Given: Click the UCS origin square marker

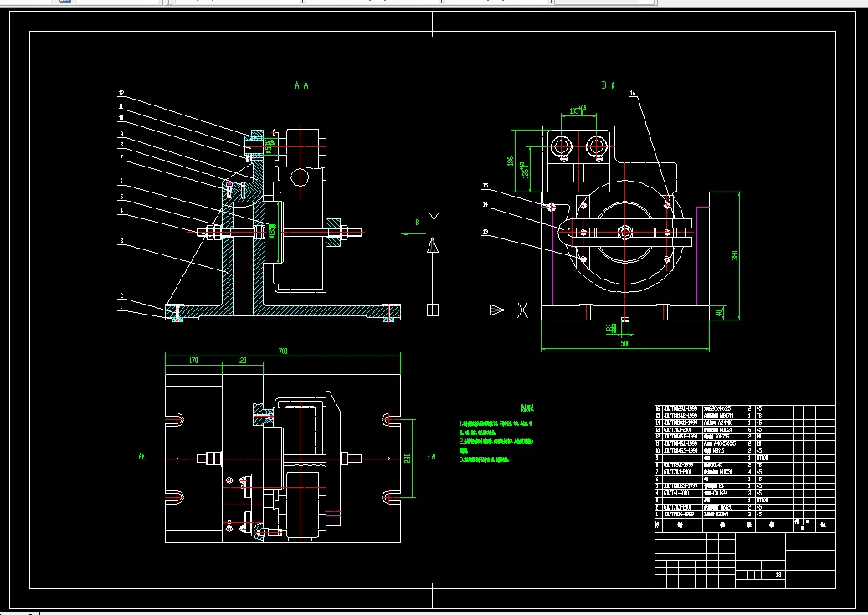Looking at the screenshot, I should (x=433, y=310).
